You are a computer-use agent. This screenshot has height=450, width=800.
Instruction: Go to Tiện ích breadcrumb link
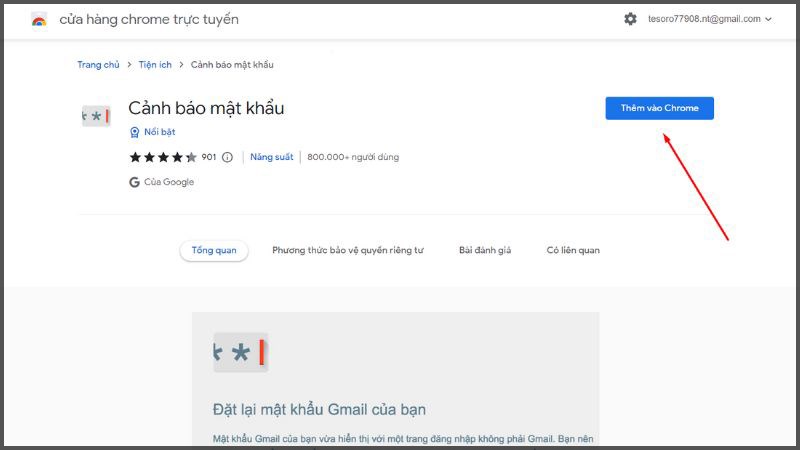coord(155,65)
